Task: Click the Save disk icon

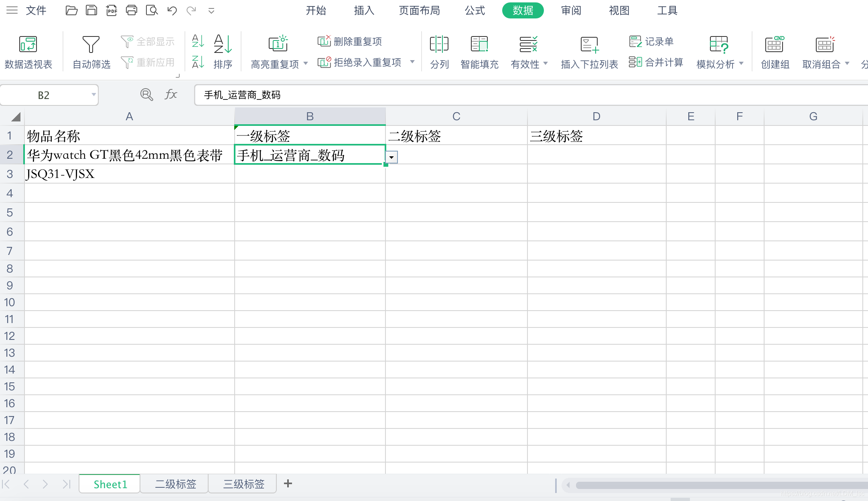Action: 91,10
